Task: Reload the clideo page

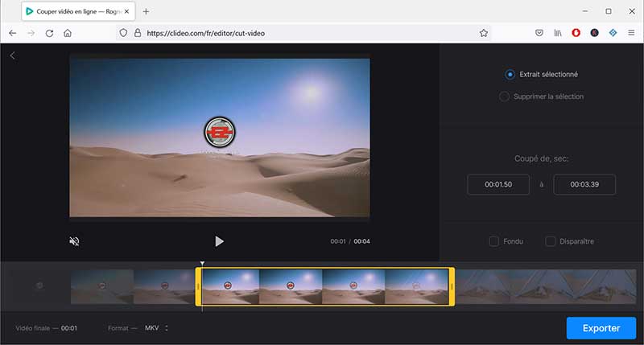Action: (49, 33)
